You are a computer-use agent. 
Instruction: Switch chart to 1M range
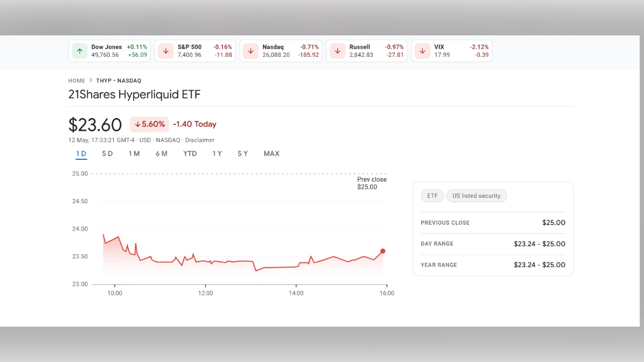[x=134, y=154]
